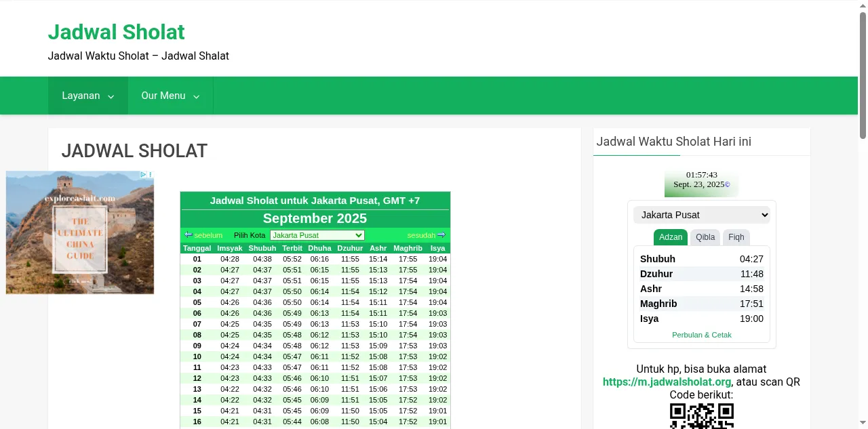Open the Ultimate China Guide ad image

click(x=80, y=232)
